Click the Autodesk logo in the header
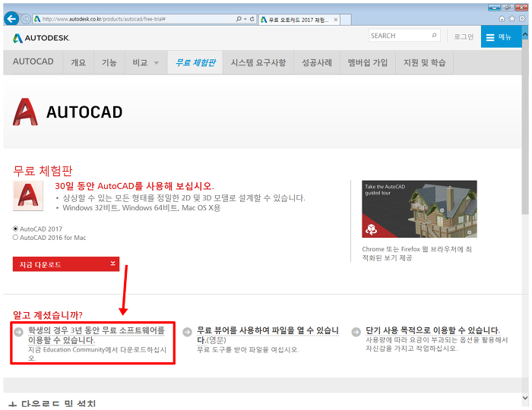 tap(41, 38)
